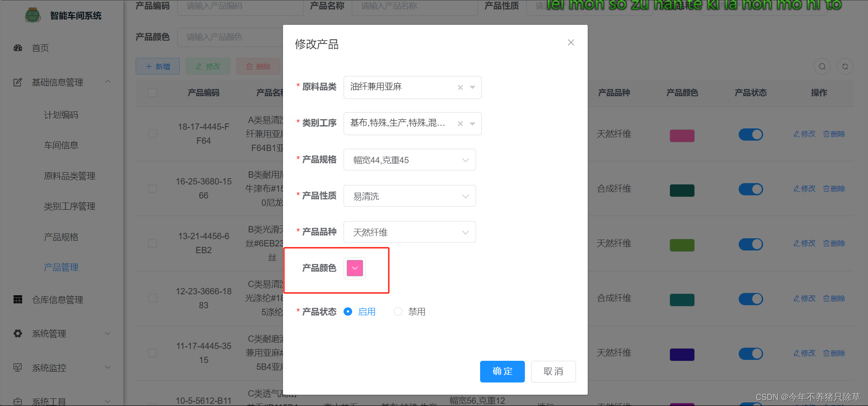Open 产品规格 in the sidebar
The width and height of the screenshot is (868, 406).
coord(61,237)
